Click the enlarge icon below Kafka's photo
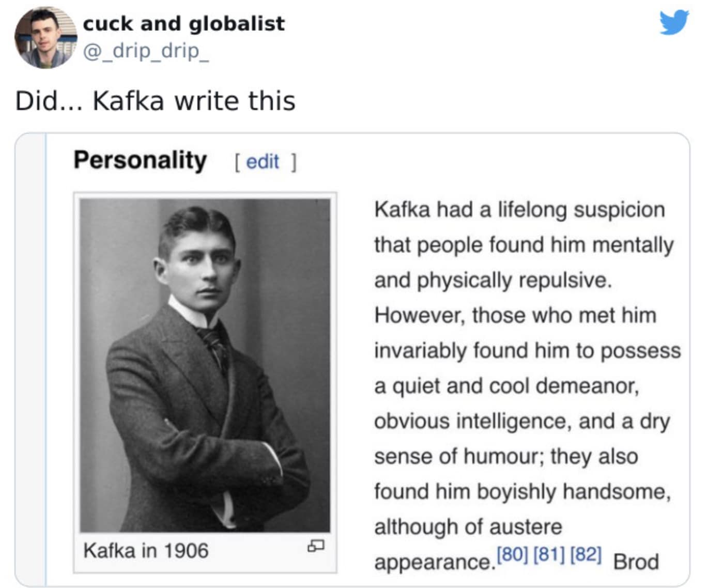Screen dimensions: 708x588 tap(315, 546)
